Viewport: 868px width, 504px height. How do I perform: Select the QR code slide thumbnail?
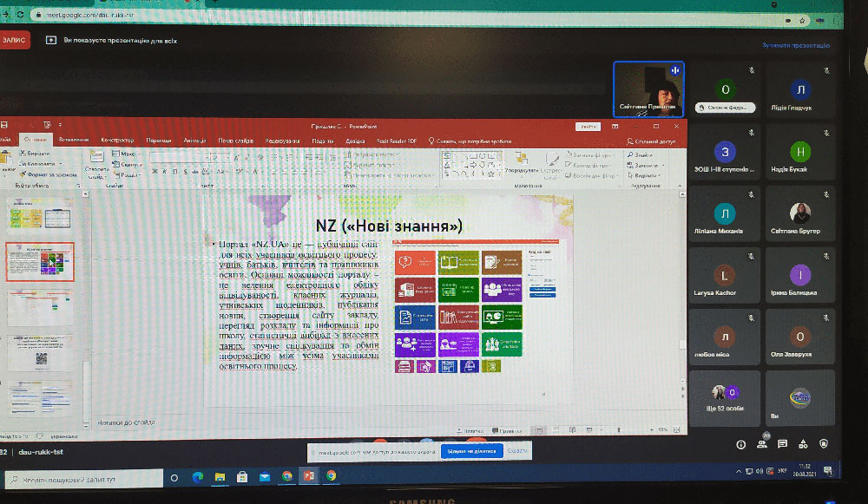coord(40,352)
